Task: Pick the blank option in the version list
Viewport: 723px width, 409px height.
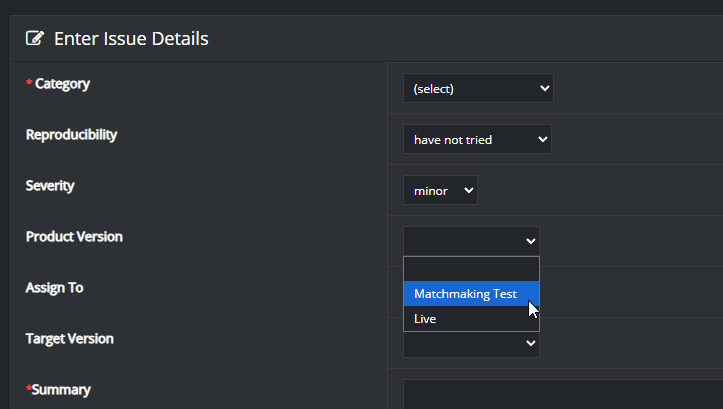Action: [x=470, y=269]
